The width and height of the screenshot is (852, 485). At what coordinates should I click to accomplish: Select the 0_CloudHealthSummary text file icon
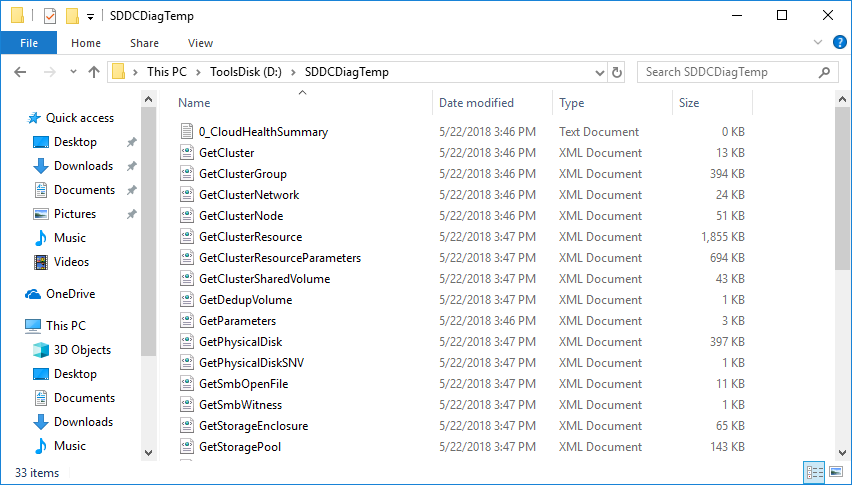tap(187, 131)
